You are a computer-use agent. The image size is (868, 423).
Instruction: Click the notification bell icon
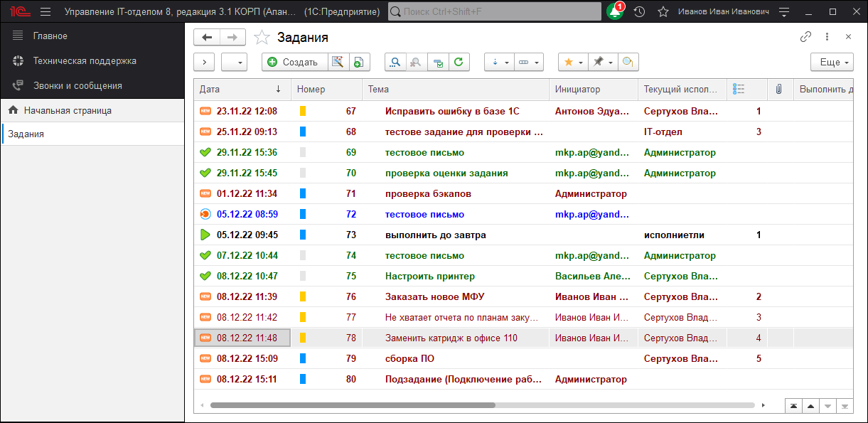(x=614, y=12)
